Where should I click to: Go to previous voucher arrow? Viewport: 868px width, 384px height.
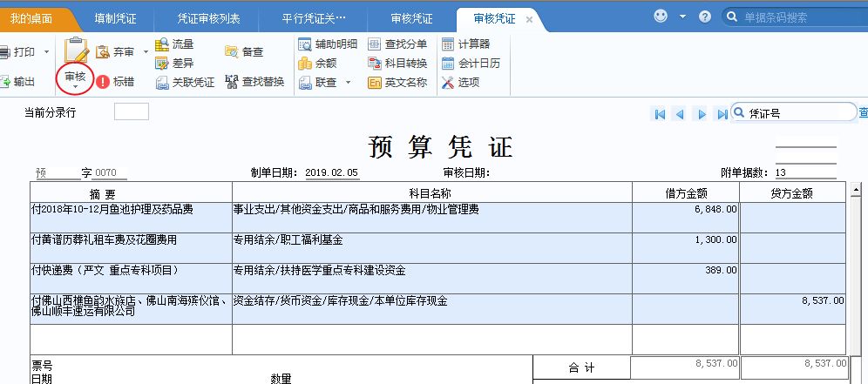(681, 115)
